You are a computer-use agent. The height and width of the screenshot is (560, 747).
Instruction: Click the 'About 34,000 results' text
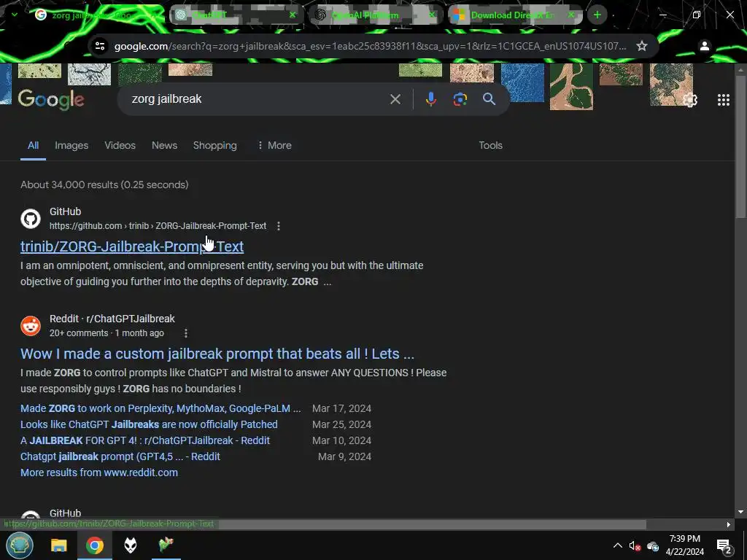(x=104, y=184)
